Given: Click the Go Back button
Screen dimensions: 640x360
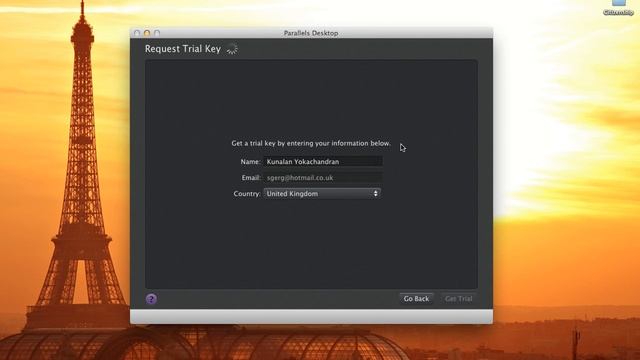Looking at the screenshot, I should 416,299.
